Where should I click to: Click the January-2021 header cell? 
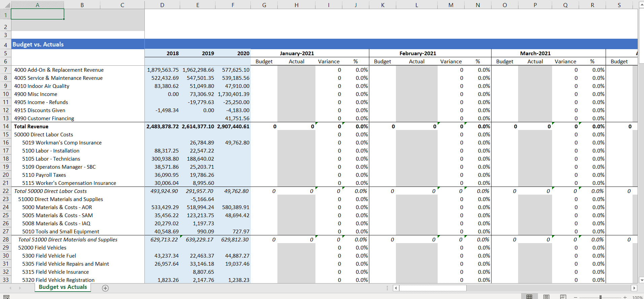tap(297, 53)
